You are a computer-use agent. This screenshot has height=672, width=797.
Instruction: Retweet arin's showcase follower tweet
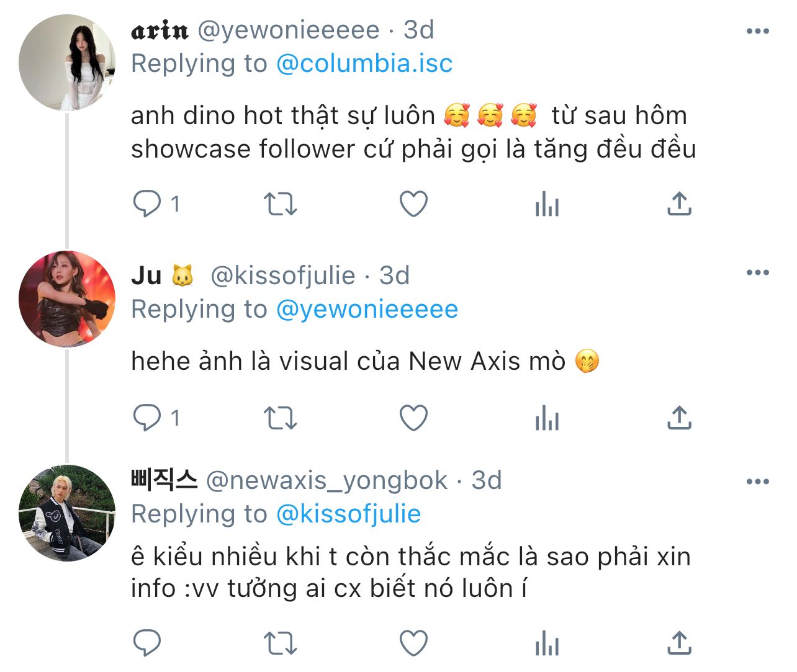pyautogui.click(x=281, y=204)
